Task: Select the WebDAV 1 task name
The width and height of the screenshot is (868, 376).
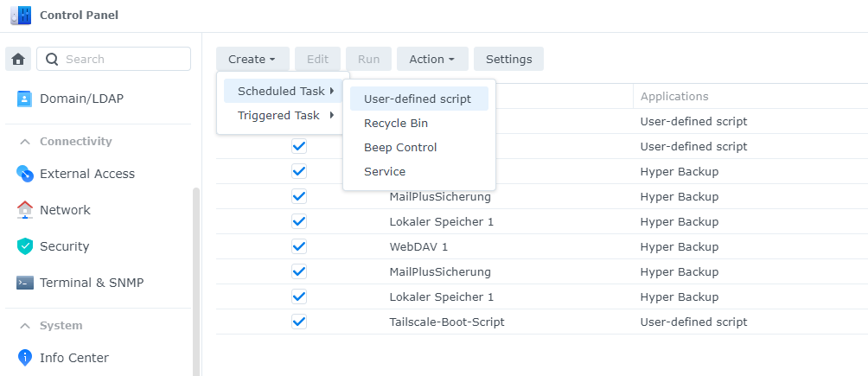Action: click(418, 246)
